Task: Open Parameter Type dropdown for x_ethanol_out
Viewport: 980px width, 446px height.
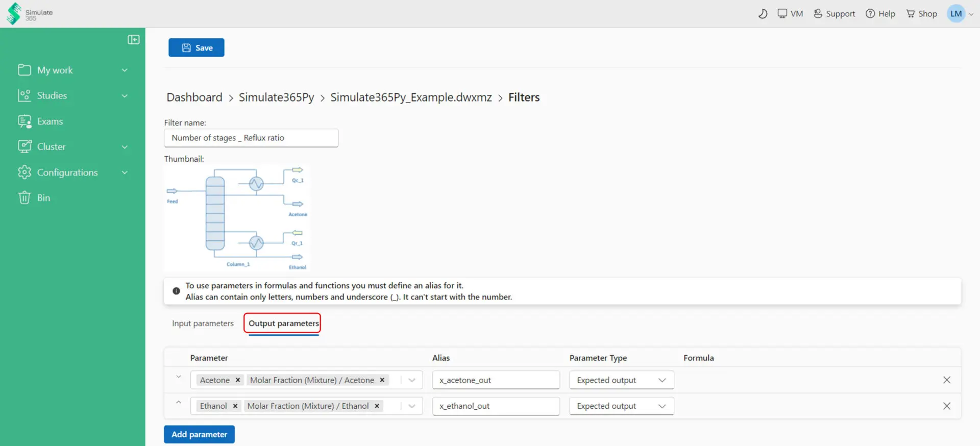Action: pyautogui.click(x=622, y=406)
